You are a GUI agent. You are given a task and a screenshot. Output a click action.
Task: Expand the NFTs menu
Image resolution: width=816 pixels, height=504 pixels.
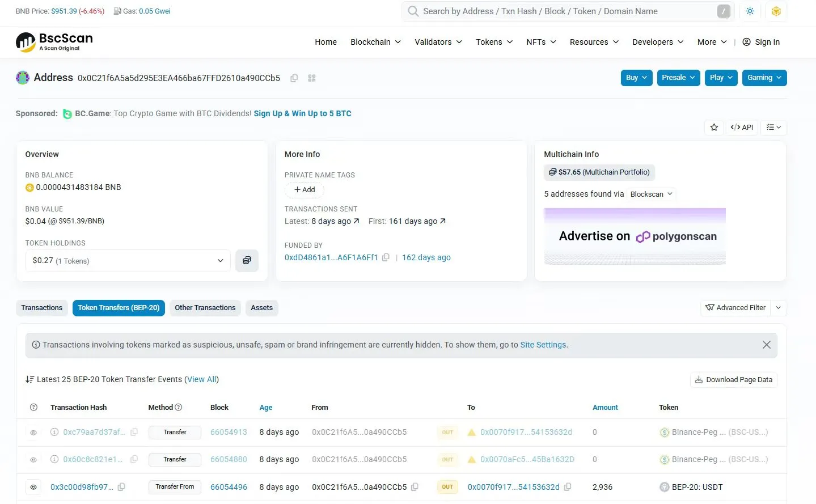[541, 42]
